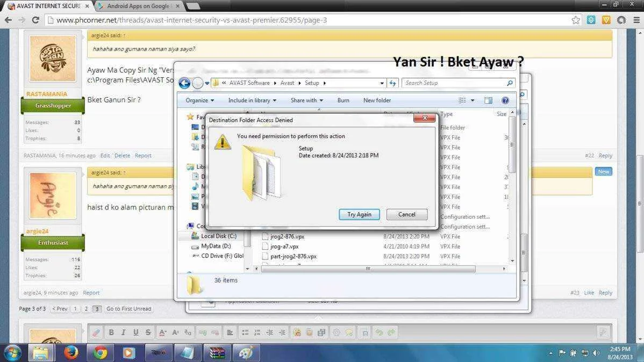Image resolution: width=644 pixels, height=362 pixels.
Task: Open the smilies icon in editor
Action: coord(297,332)
